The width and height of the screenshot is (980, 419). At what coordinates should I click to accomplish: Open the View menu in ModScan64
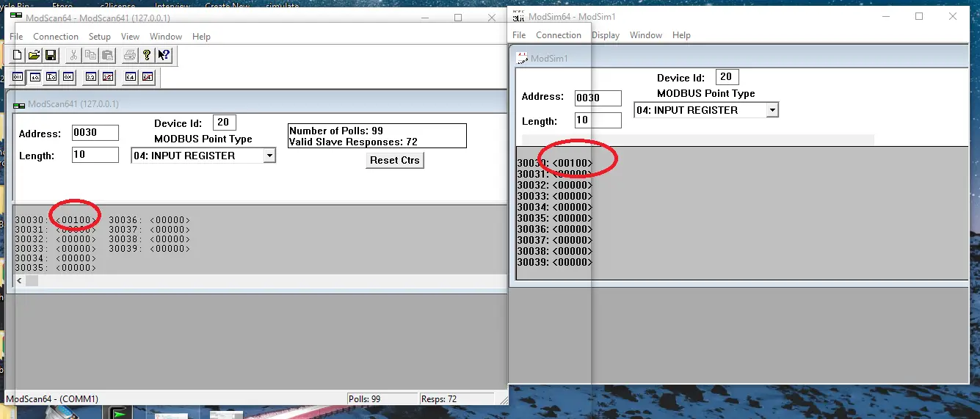130,37
